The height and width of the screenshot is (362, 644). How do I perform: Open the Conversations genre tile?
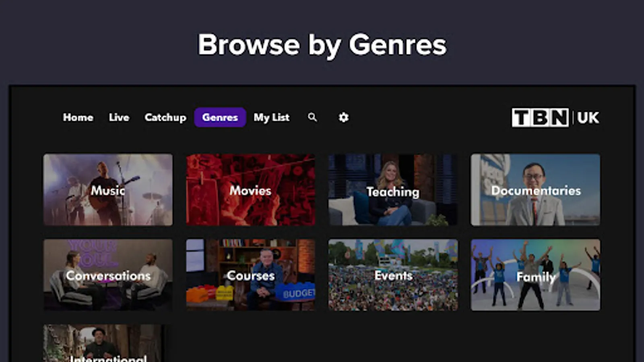click(x=107, y=275)
